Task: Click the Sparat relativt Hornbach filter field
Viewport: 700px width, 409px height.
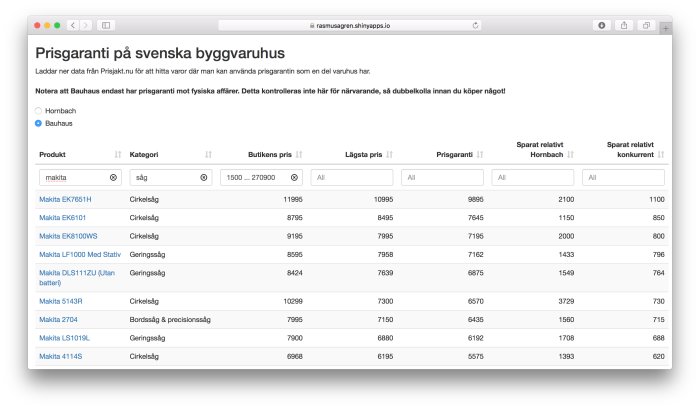Action: click(533, 178)
